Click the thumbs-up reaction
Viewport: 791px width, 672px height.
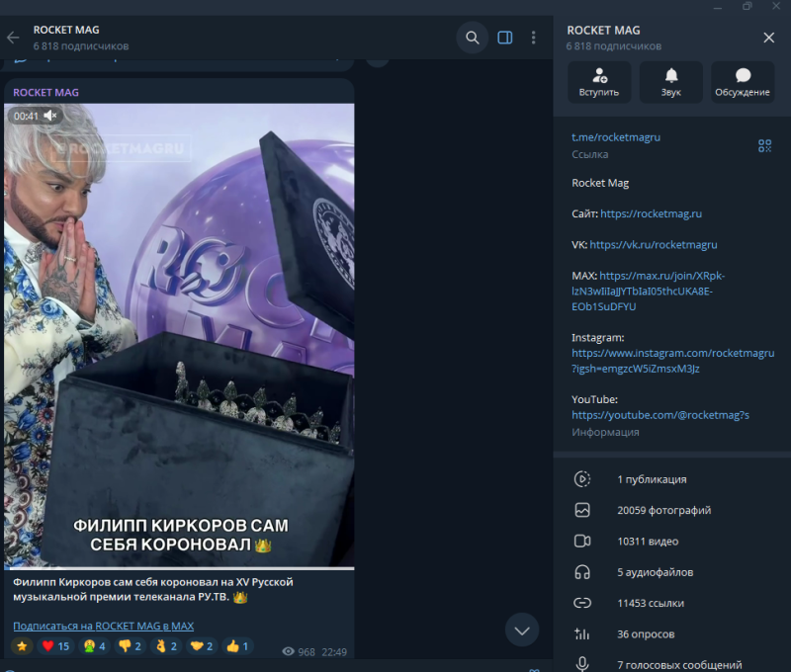click(237, 646)
